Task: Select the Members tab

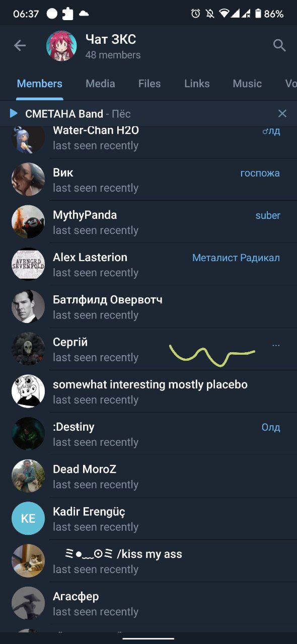Action: pos(40,84)
